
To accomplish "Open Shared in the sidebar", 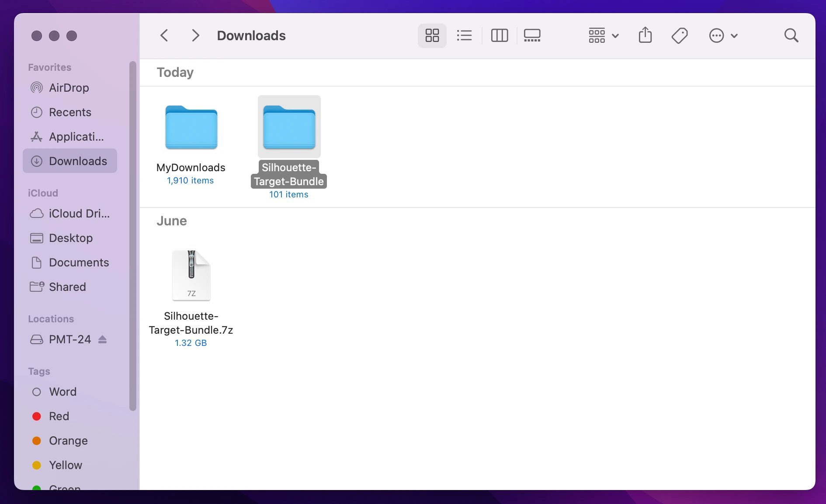I will (70, 287).
